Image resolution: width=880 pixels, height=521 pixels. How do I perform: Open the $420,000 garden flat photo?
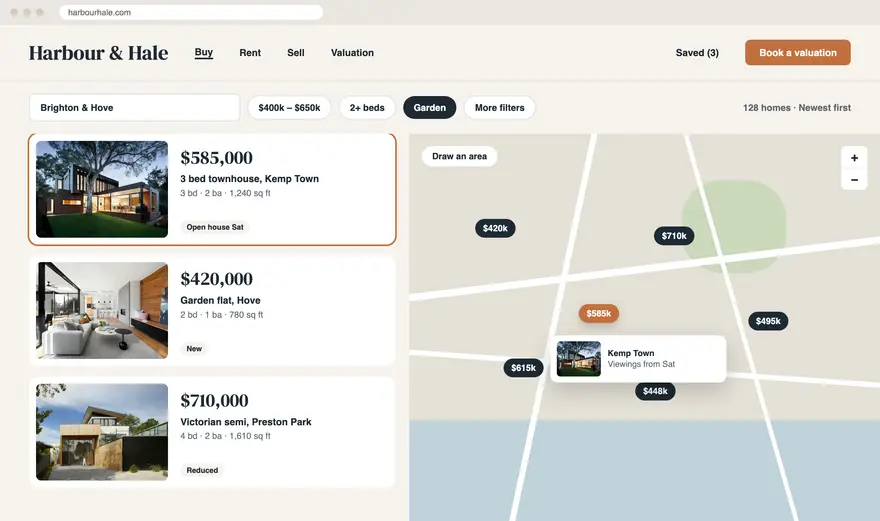102,310
